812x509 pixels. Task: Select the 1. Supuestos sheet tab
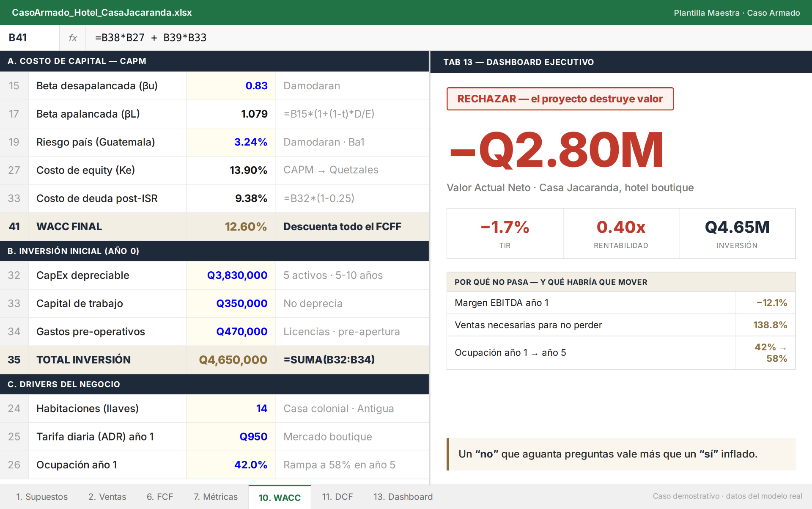(x=42, y=497)
